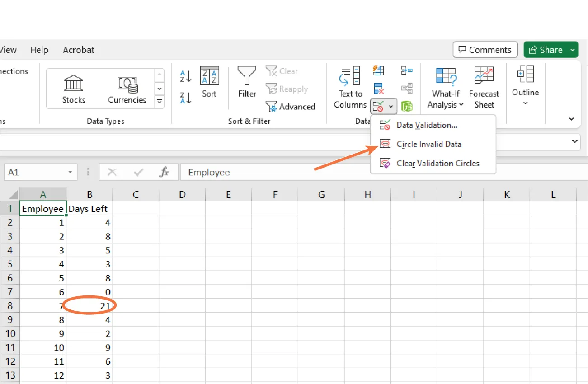Image resolution: width=588 pixels, height=384 pixels.
Task: Open the Comments panel
Action: tap(485, 49)
